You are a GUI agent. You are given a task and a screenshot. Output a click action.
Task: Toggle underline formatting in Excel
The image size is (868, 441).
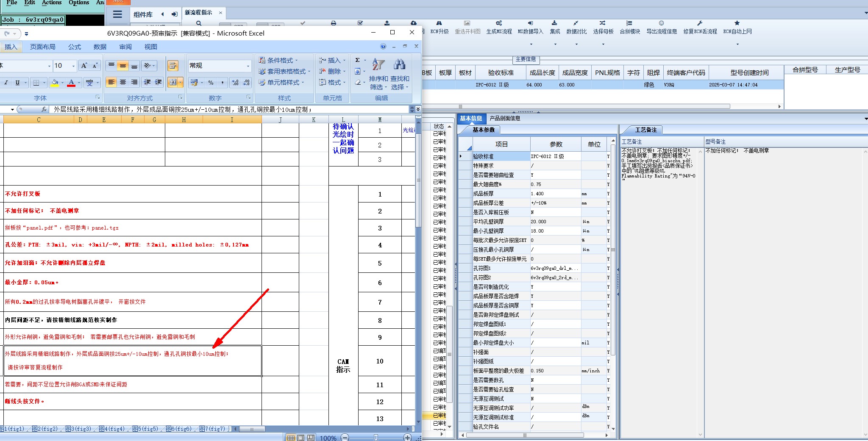tap(17, 83)
